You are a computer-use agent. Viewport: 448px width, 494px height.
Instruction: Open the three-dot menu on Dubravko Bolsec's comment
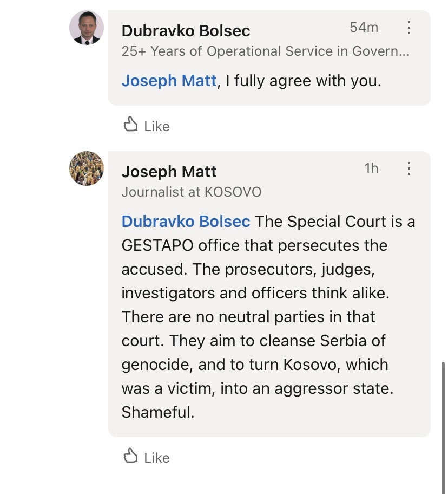click(x=409, y=28)
